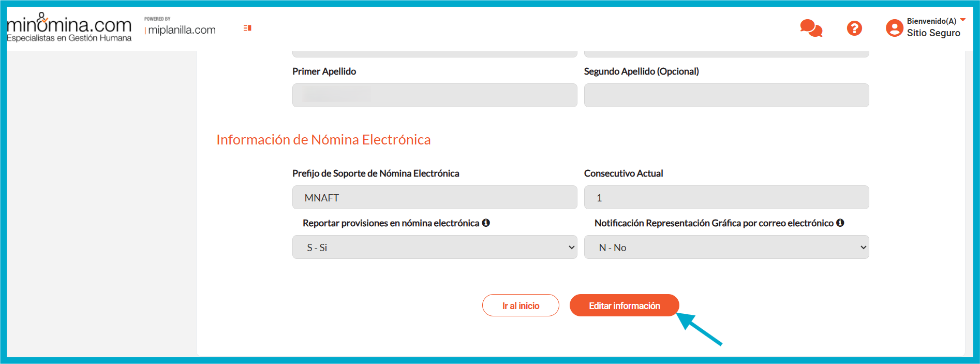This screenshot has height=364, width=980.
Task: Toggle the orange sidebar menu icon
Action: (x=247, y=28)
